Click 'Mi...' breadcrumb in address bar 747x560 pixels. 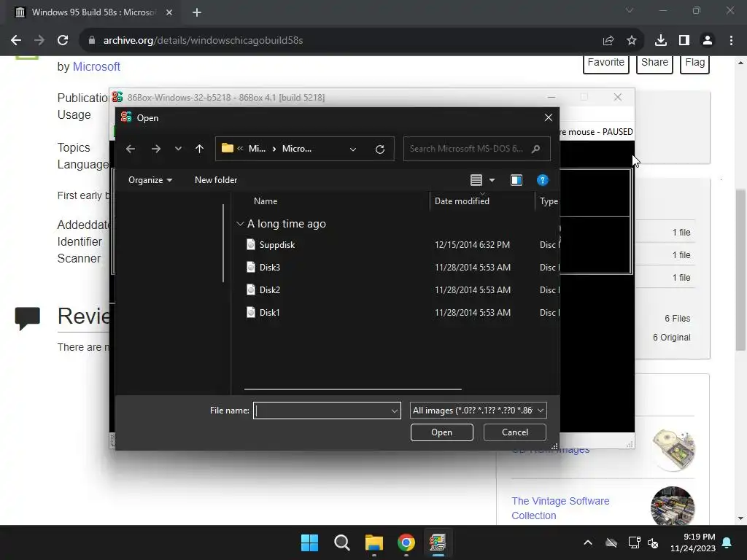click(x=257, y=149)
